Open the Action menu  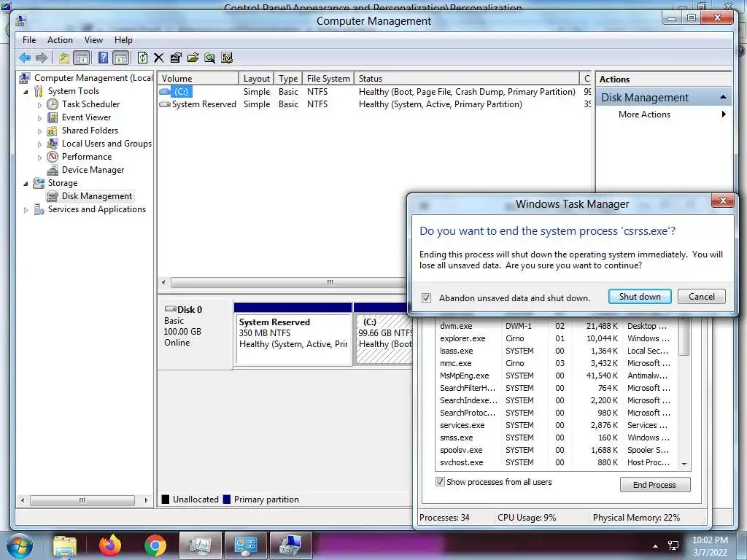[60, 40]
